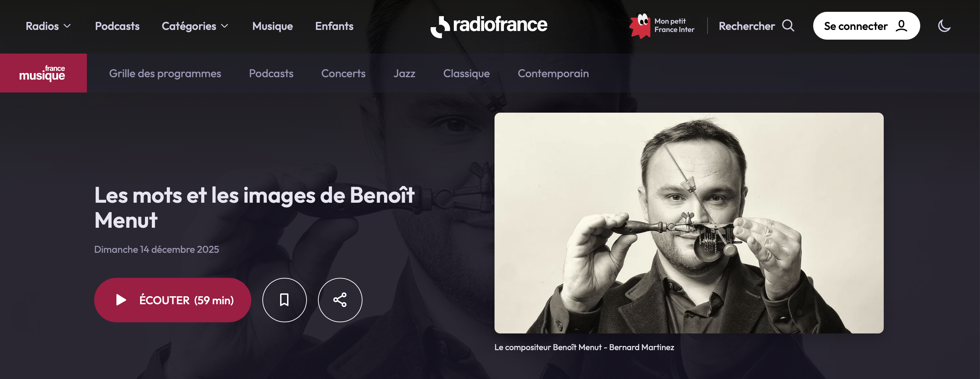Select the Jazz tab
This screenshot has height=379, width=980.
pos(404,73)
